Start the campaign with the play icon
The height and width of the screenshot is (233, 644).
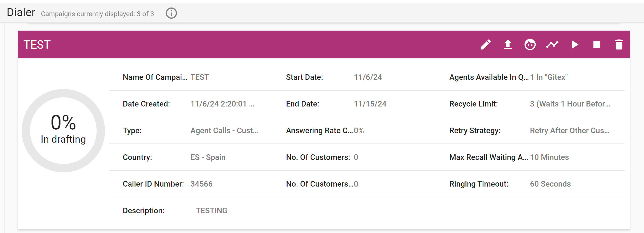575,44
